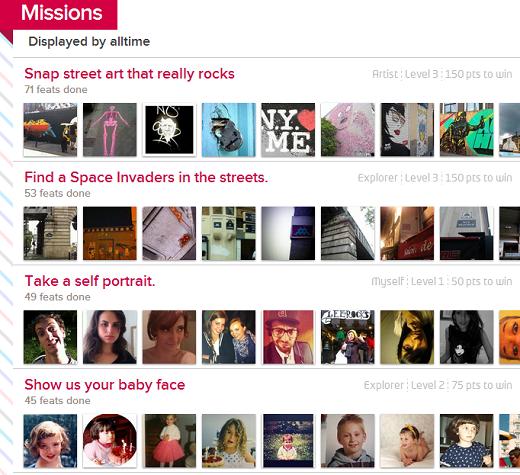
Task: Open the smiling blond boy photo thumbnail
Action: tap(348, 441)
